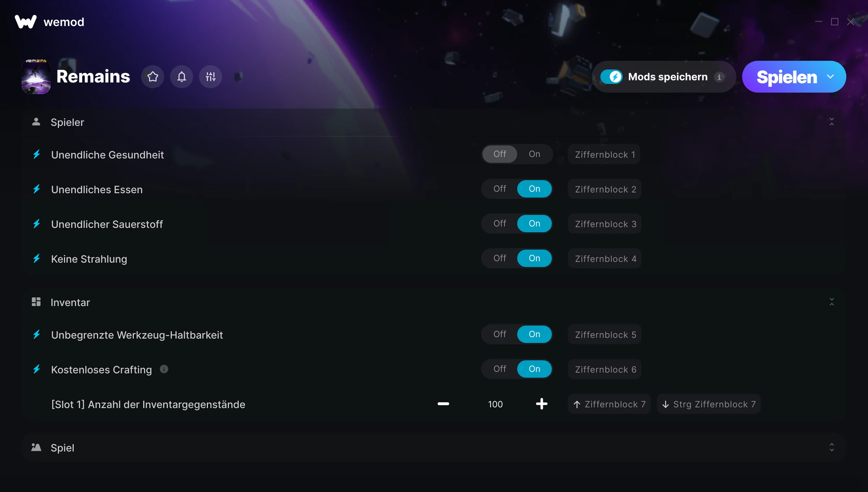Click the info icon beside Mods speichern

click(x=719, y=77)
